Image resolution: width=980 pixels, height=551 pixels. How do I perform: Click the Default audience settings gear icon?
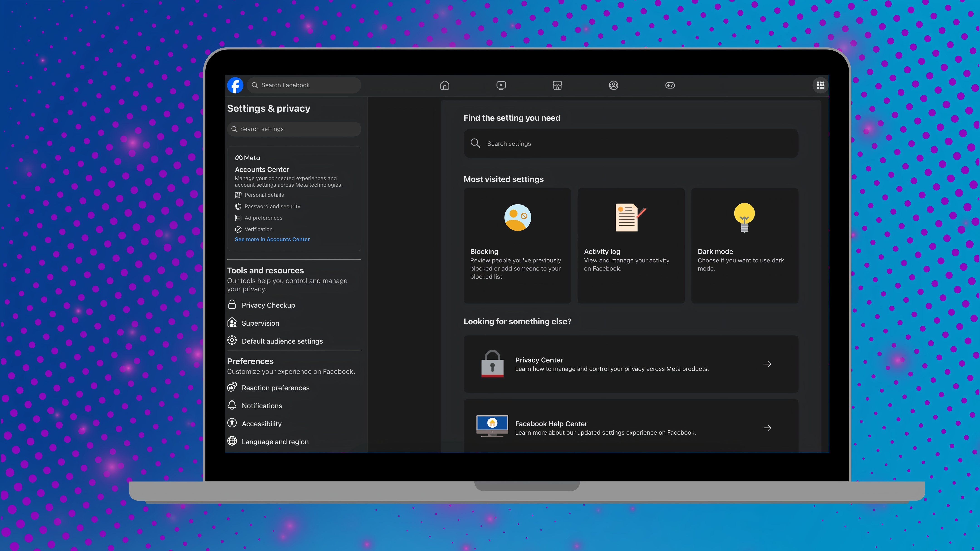[232, 340]
